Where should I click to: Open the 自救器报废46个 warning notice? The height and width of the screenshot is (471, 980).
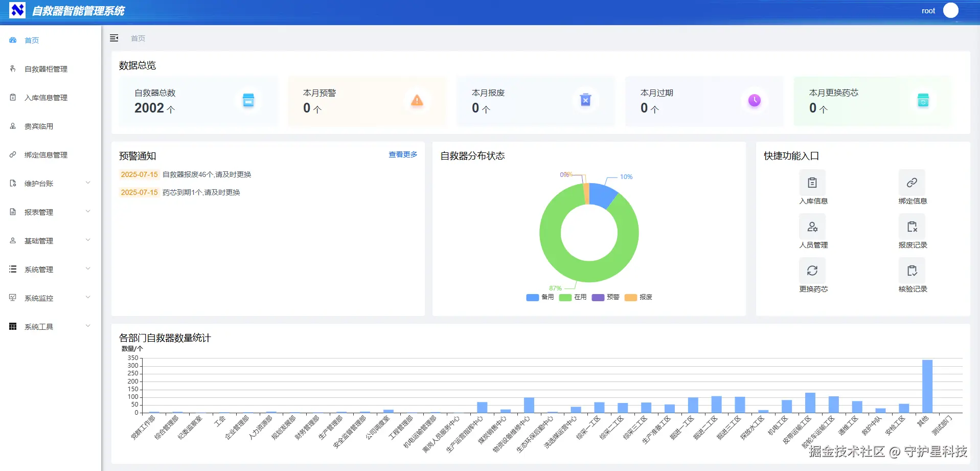(x=207, y=174)
